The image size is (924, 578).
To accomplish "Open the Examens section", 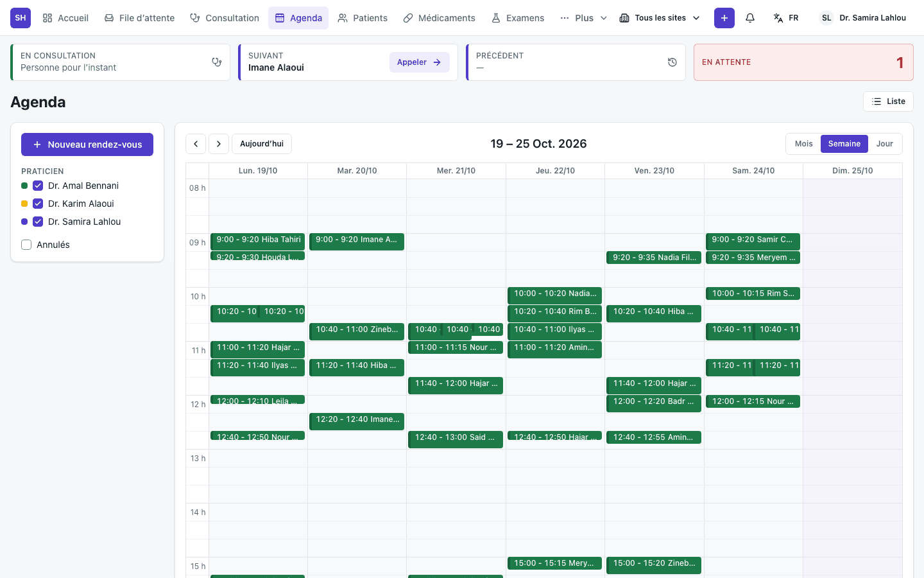I will (x=518, y=18).
